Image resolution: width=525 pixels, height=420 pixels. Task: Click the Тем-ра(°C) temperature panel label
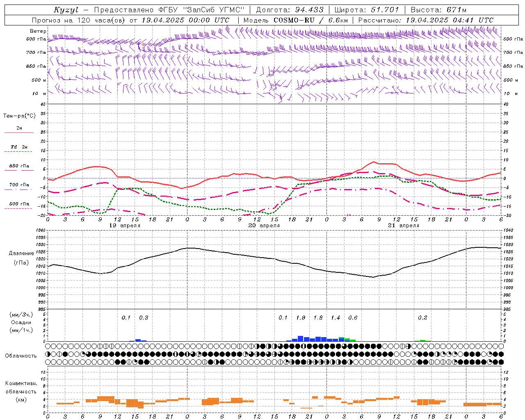click(x=19, y=116)
